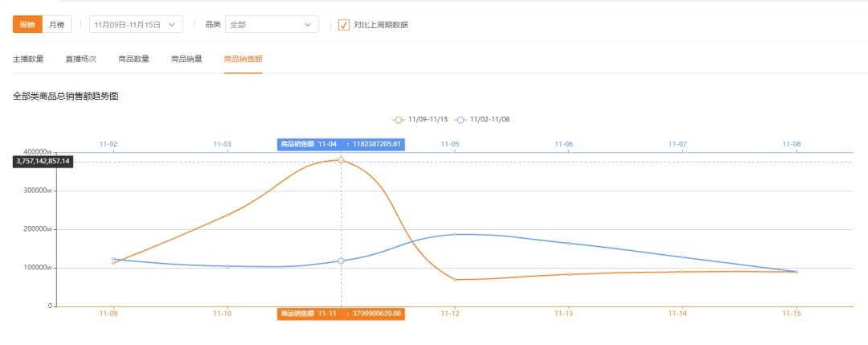Click the blue line data point at 11-04
Screen dimensions: 868x345
point(341,261)
